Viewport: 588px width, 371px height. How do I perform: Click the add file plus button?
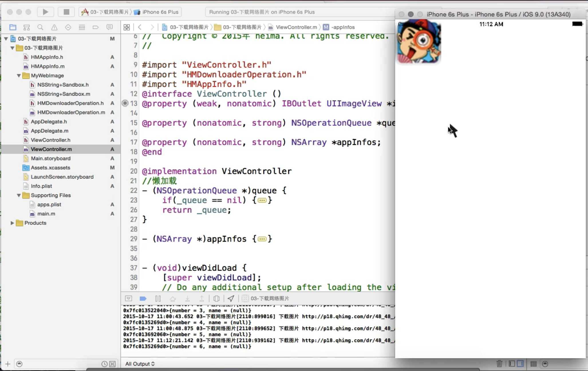(x=8, y=364)
